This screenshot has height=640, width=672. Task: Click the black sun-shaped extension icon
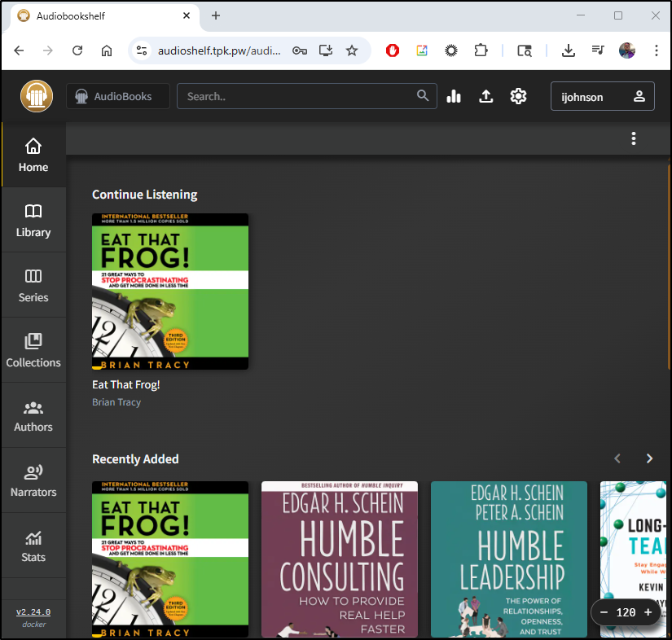(451, 50)
